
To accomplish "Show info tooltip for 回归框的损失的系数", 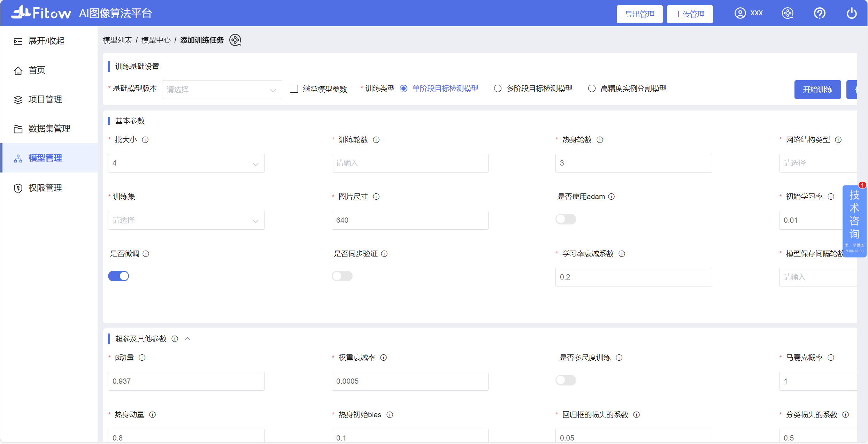I will point(637,415).
